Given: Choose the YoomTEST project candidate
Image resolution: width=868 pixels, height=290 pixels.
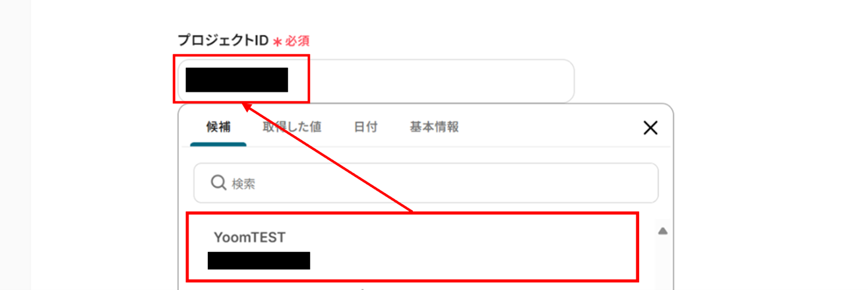Looking at the screenshot, I should click(412, 247).
